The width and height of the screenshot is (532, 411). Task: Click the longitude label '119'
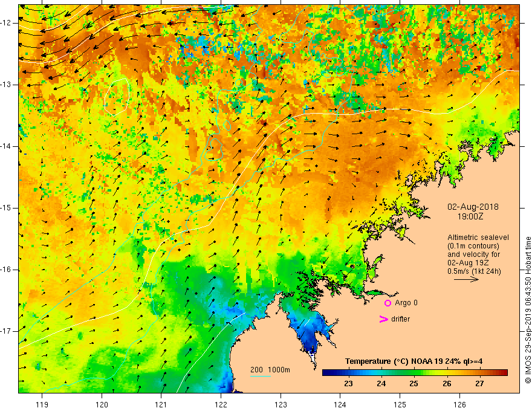(x=42, y=404)
